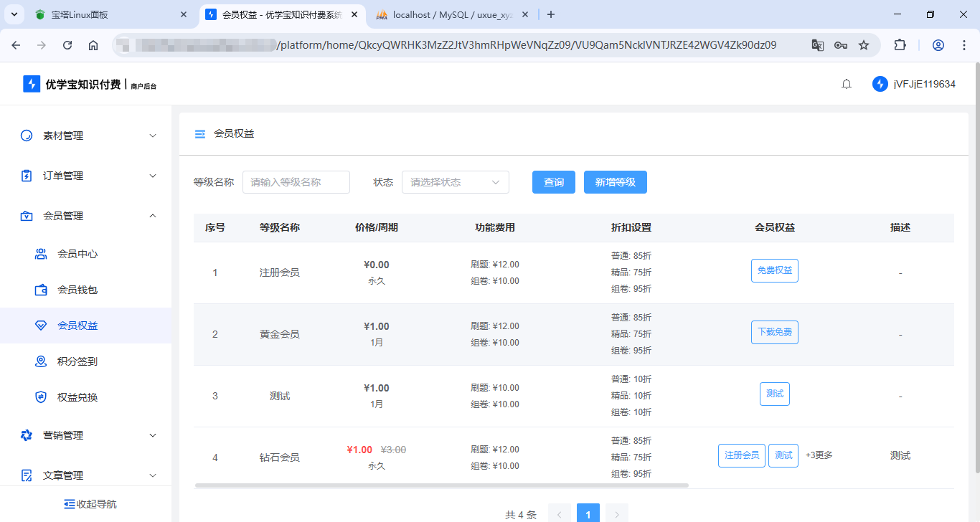The width and height of the screenshot is (980, 522).
Task: Click the menu collapse icon beside 会员权益 title
Action: pyautogui.click(x=200, y=133)
